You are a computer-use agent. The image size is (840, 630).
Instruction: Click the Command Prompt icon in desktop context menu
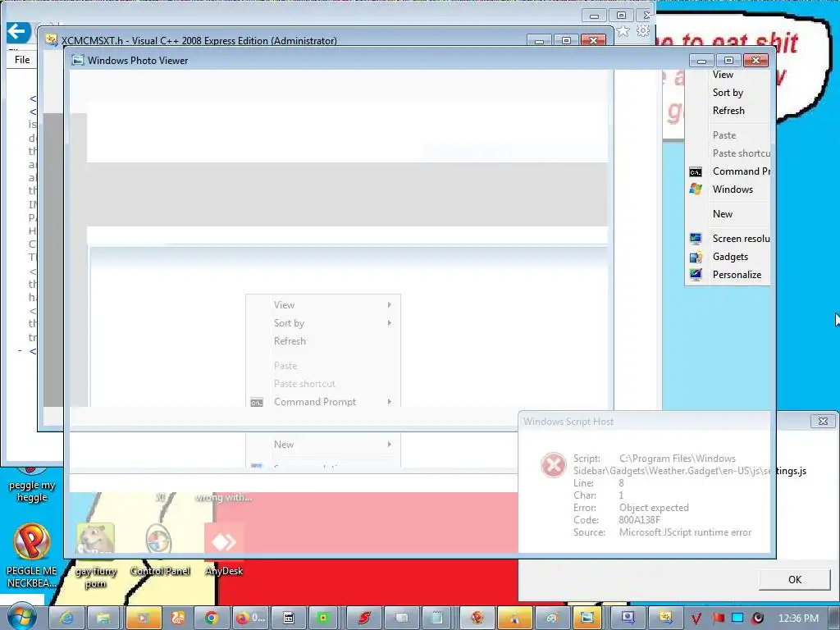(x=696, y=172)
